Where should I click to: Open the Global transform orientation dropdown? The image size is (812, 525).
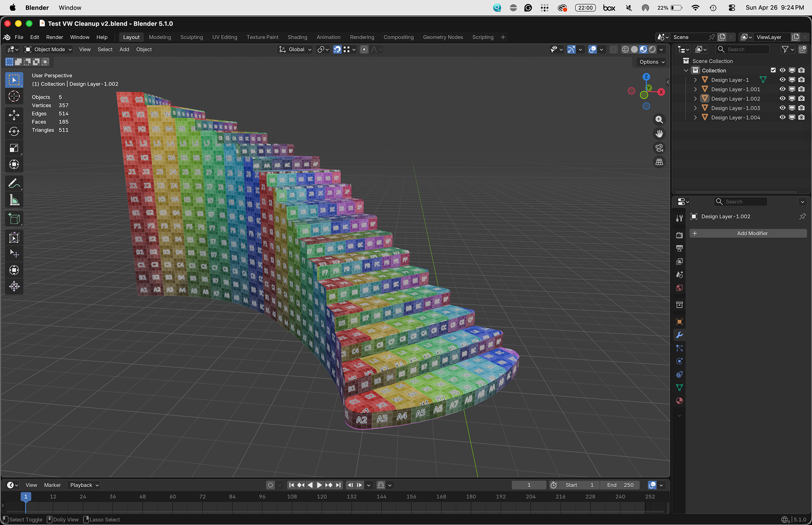point(296,49)
